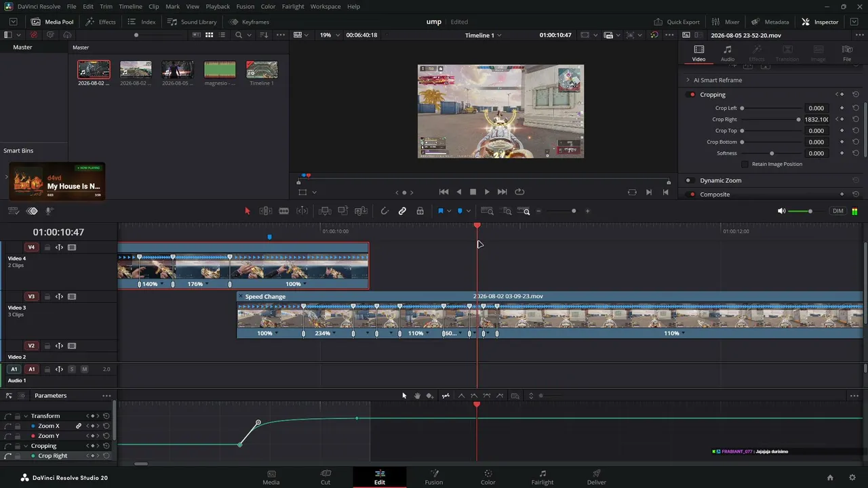This screenshot has width=868, height=488.
Task: Collapse the Cropping group in Parameters
Action: point(26,446)
